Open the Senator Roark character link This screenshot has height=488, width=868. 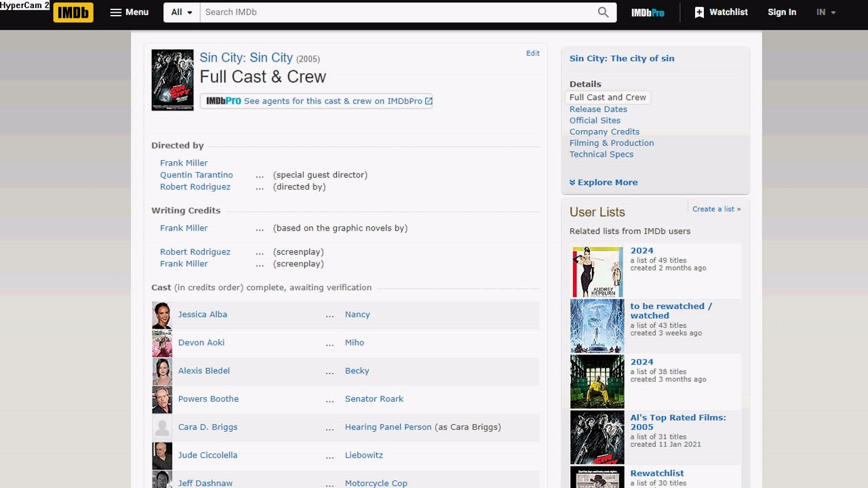374,399
